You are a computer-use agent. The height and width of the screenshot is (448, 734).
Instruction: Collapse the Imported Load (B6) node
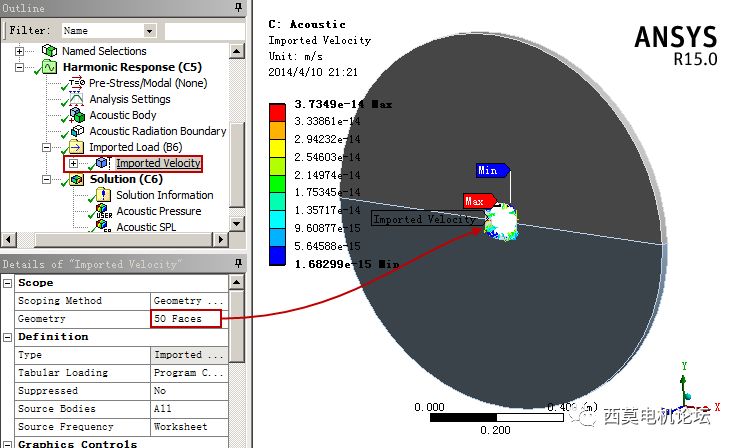46,147
